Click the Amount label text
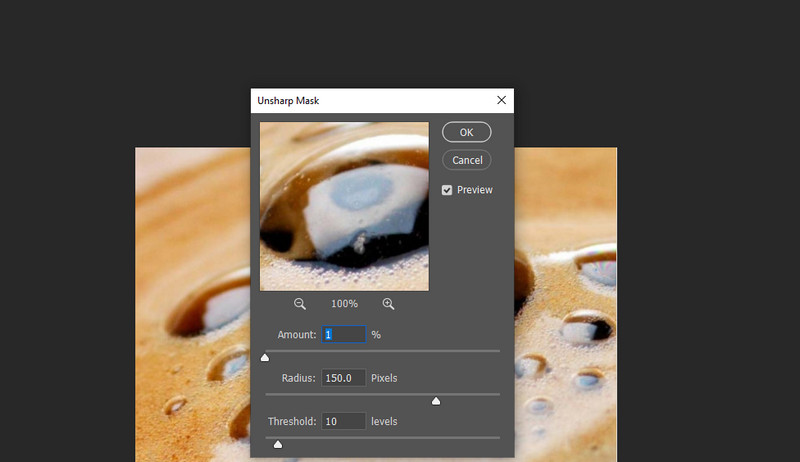The image size is (800, 462). (297, 335)
